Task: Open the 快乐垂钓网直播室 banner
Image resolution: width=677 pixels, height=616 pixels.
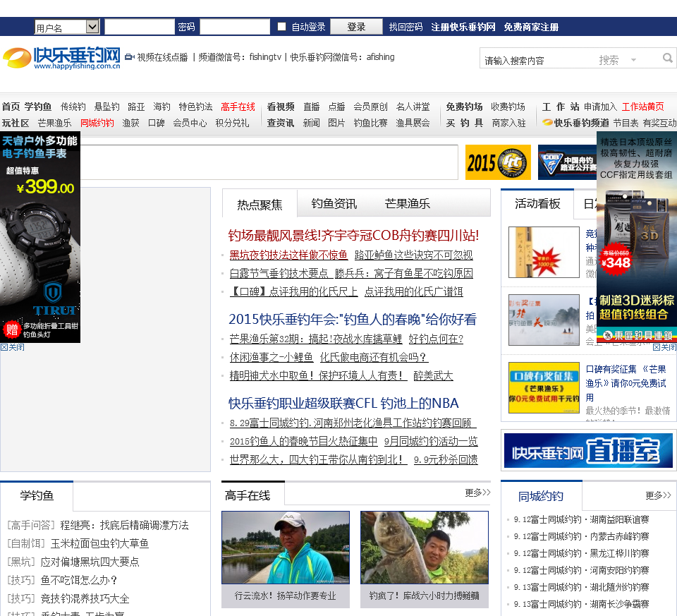Action: coord(588,451)
